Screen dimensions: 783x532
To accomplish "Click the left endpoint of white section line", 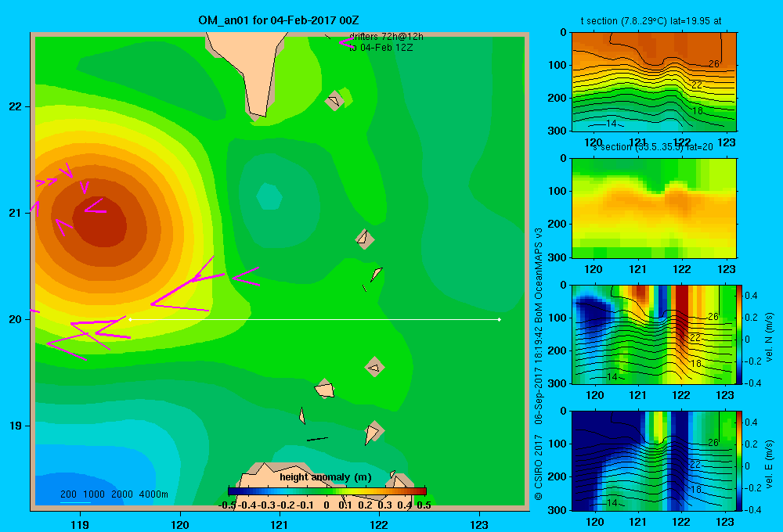I will [x=130, y=319].
